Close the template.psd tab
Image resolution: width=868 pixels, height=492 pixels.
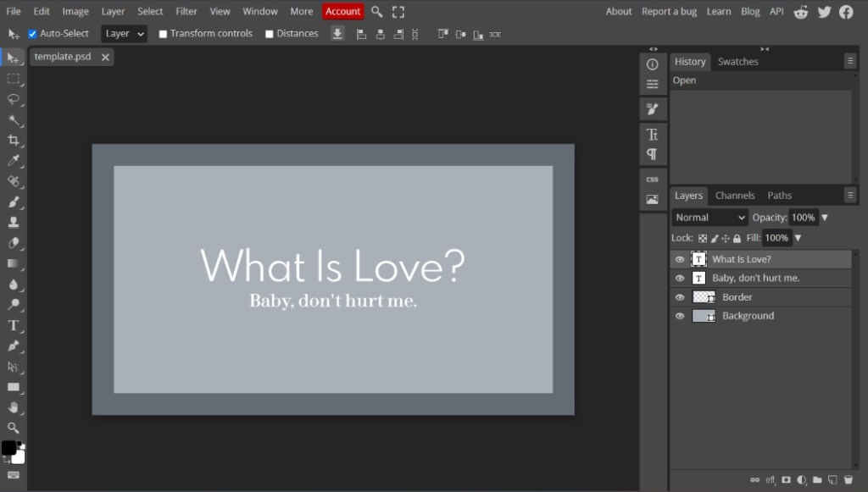tap(105, 57)
